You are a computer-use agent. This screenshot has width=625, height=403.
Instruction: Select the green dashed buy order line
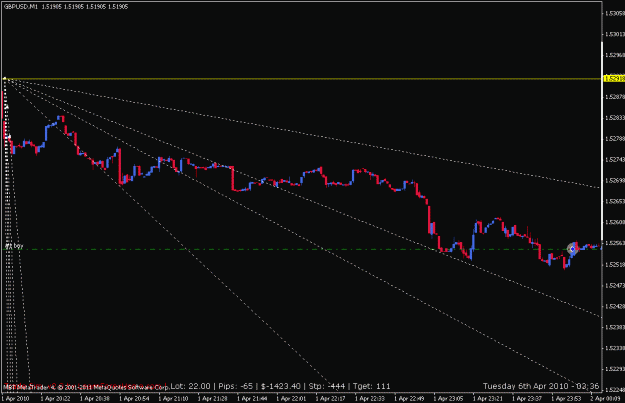click(x=301, y=250)
